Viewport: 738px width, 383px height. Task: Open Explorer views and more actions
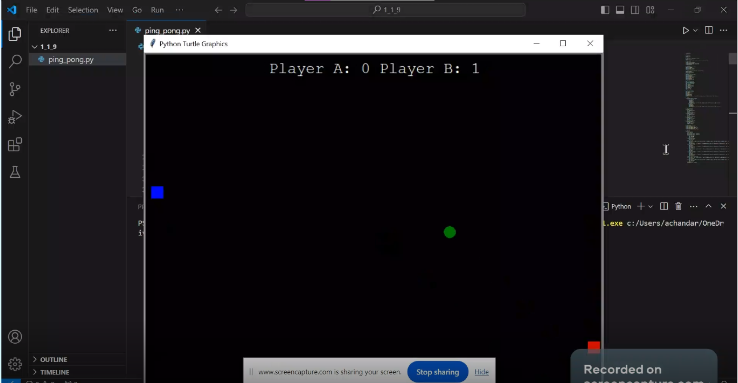112,30
